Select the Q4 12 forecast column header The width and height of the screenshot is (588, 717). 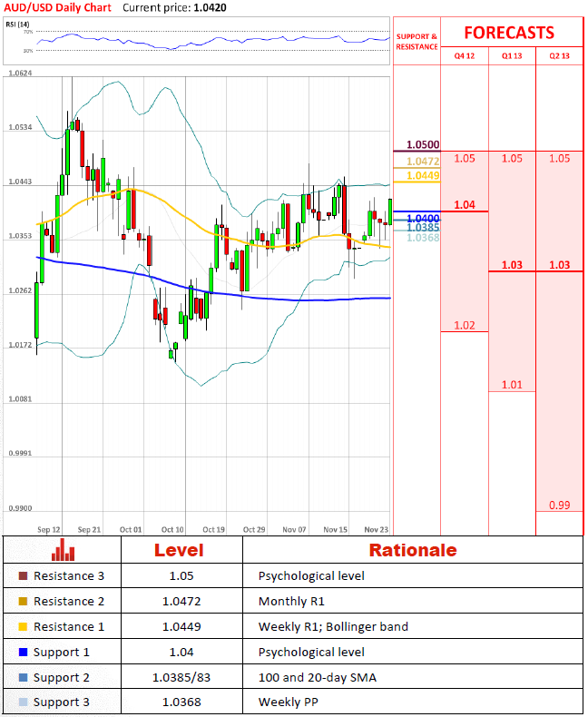pos(464,55)
